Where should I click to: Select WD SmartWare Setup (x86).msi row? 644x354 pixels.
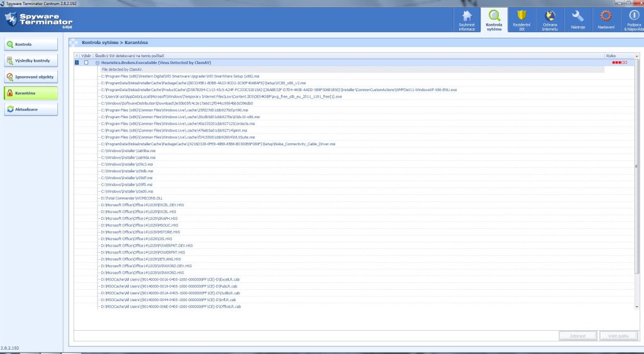pos(180,76)
